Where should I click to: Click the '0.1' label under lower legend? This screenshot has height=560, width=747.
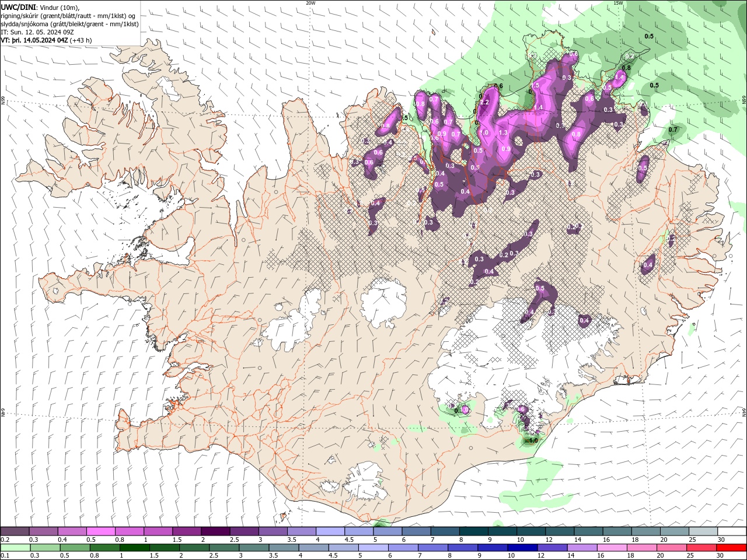5,556
